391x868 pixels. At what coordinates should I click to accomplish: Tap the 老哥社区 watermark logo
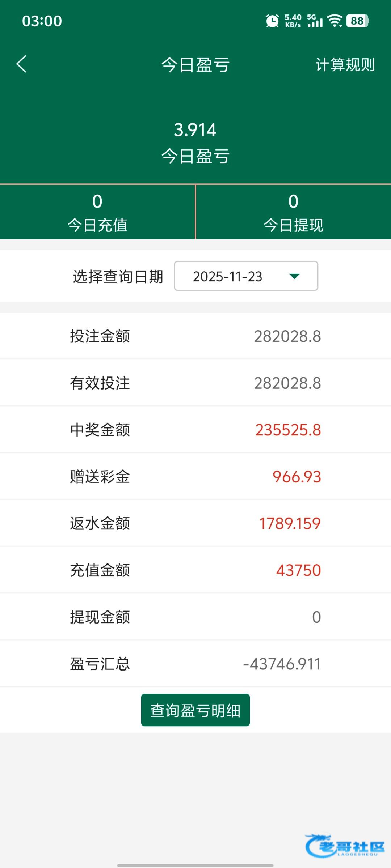345,846
